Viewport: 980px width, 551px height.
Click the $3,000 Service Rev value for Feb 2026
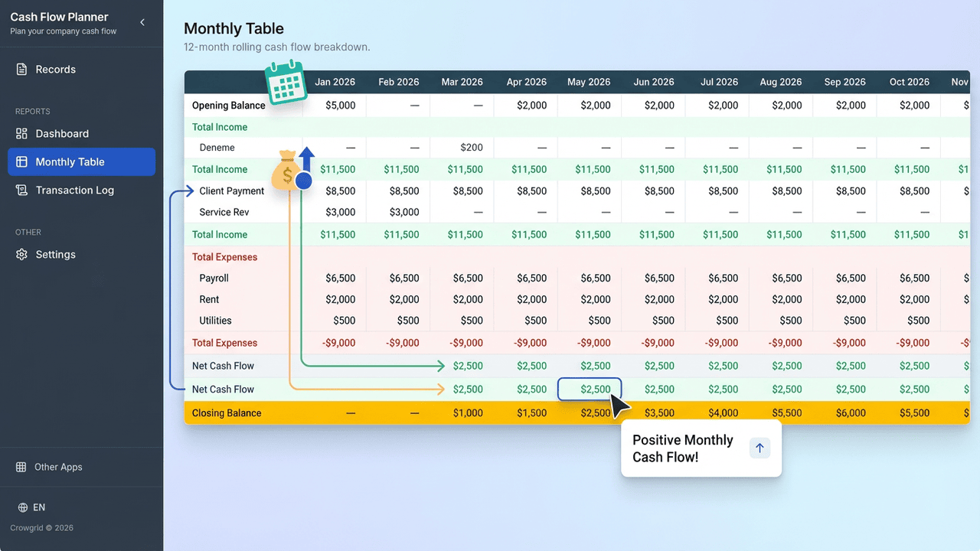tap(404, 213)
